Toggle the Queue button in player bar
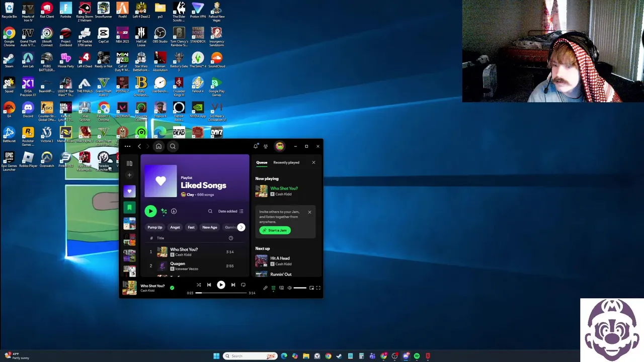Image resolution: width=644 pixels, height=362 pixels. point(274,288)
